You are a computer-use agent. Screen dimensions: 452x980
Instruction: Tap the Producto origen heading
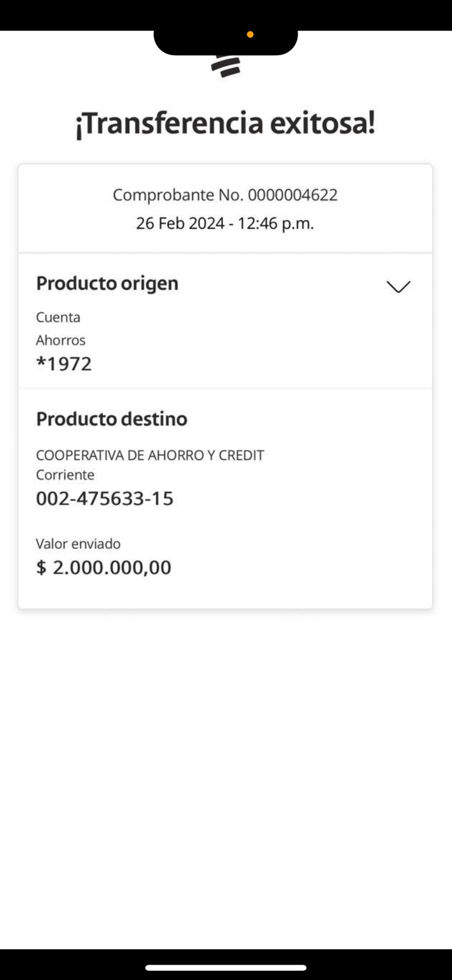tap(107, 283)
